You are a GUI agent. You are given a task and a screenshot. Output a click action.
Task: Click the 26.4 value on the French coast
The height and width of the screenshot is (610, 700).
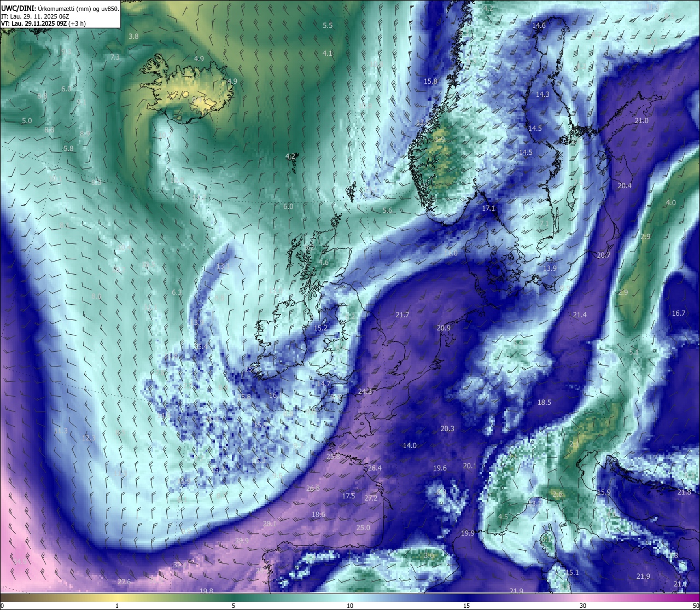click(375, 468)
